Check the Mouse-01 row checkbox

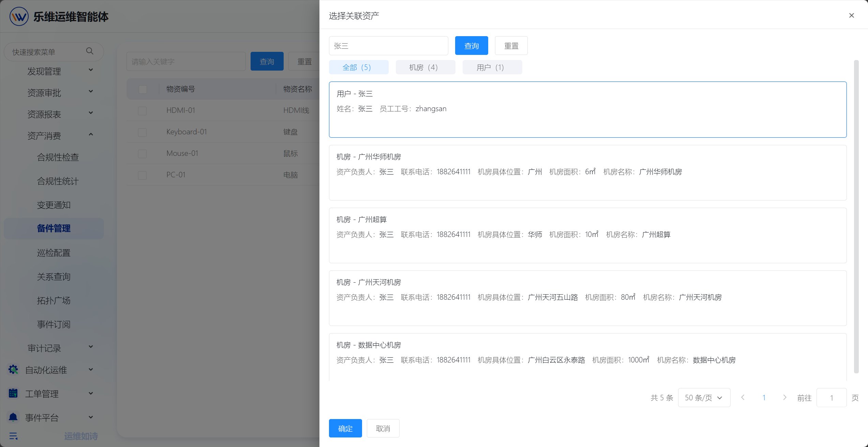coord(143,153)
